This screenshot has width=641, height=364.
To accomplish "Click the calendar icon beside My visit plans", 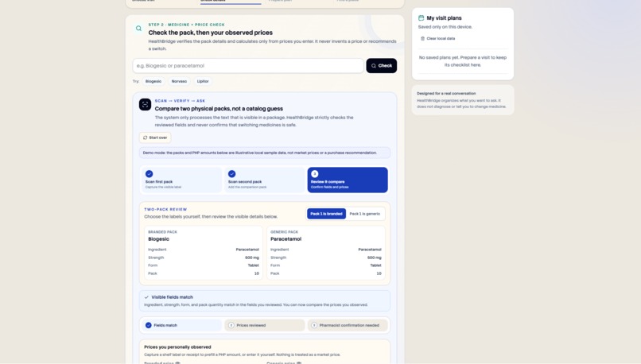I will click(x=421, y=18).
